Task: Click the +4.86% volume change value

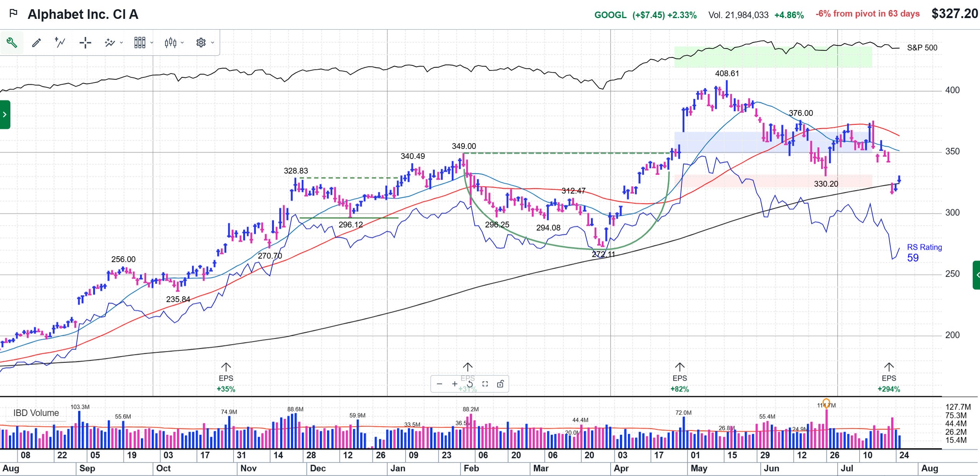Action: 789,15
